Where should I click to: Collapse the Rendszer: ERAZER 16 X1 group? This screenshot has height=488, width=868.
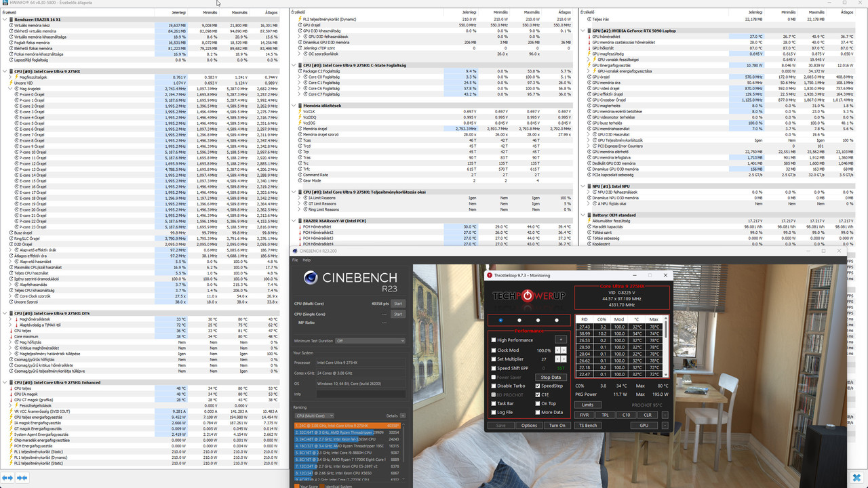(x=4, y=19)
